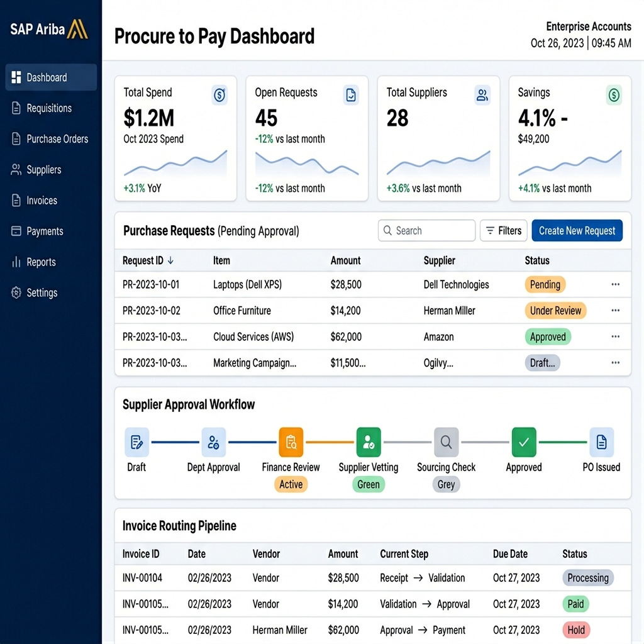The image size is (644, 644).
Task: Click Cloud Services (AWS) item cell
Action: 253,337
